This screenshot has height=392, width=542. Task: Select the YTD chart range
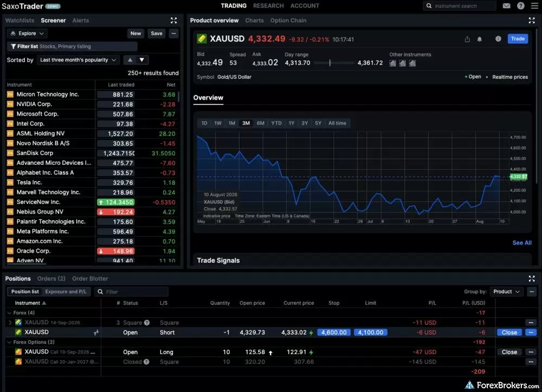(276, 123)
